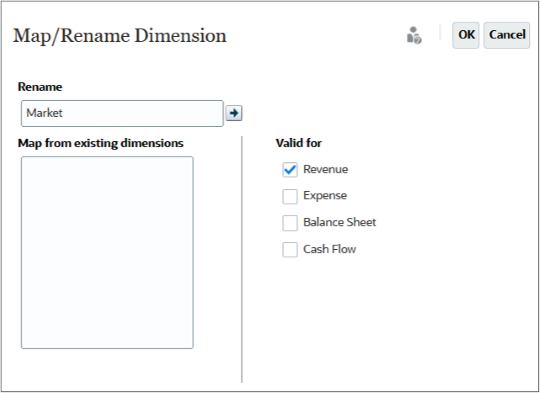Click inside the Map from existing dimensions list
Screen dimensions: 540x393
tap(107, 252)
